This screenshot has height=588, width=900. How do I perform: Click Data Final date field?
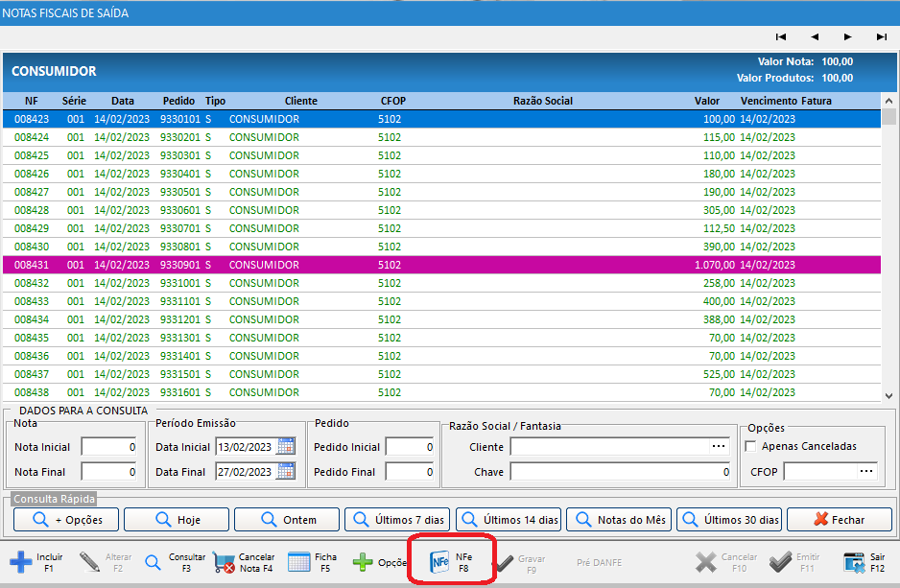click(246, 472)
